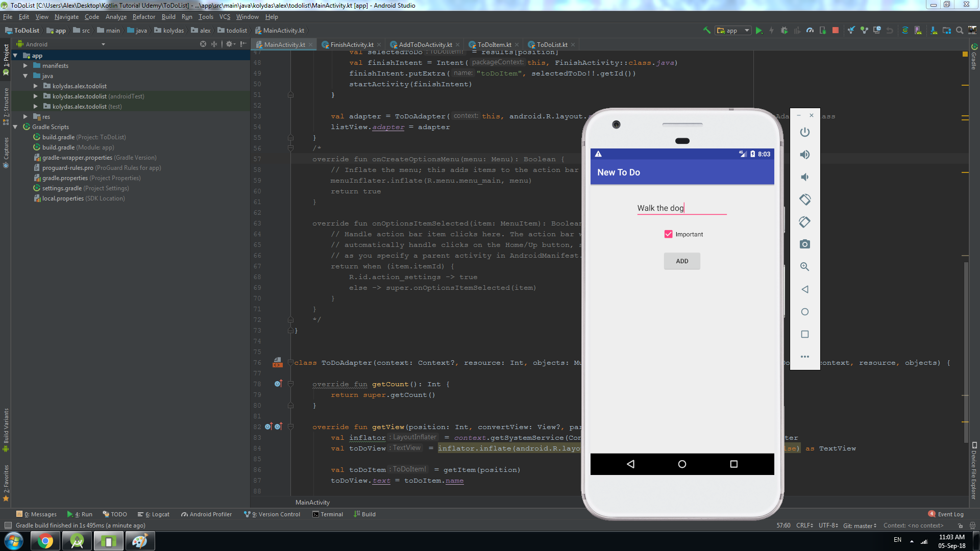Open Project Structure icon in toolbar
Screen dimensions: 980x551
[x=947, y=31]
